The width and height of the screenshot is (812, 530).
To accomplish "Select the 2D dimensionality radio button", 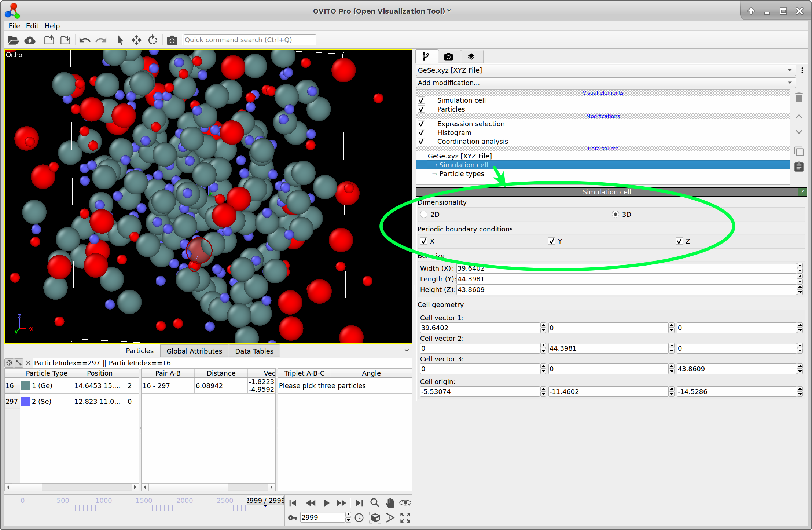I will (424, 214).
